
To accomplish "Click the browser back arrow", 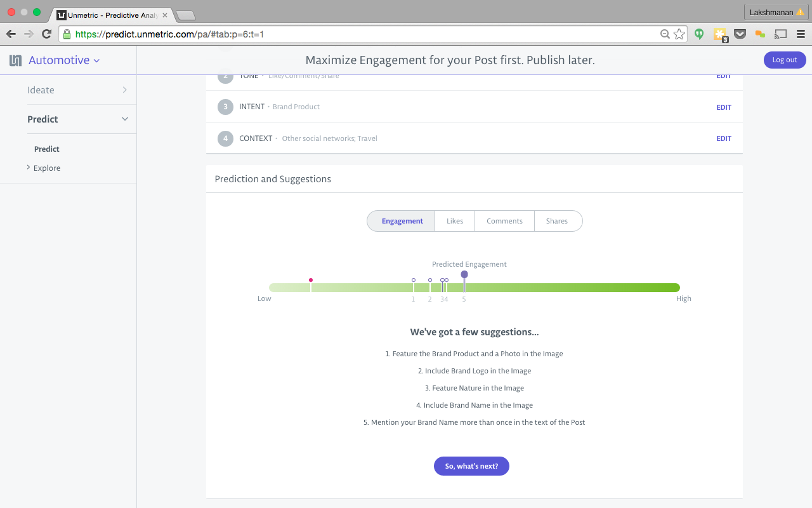I will click(x=11, y=34).
